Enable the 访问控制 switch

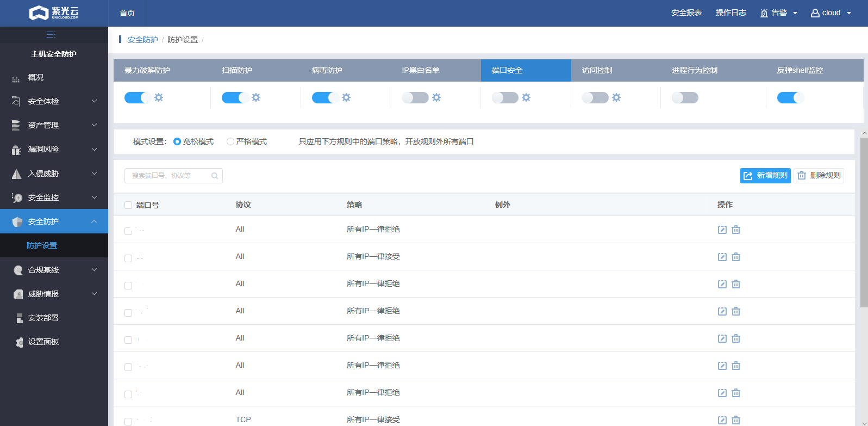595,97
